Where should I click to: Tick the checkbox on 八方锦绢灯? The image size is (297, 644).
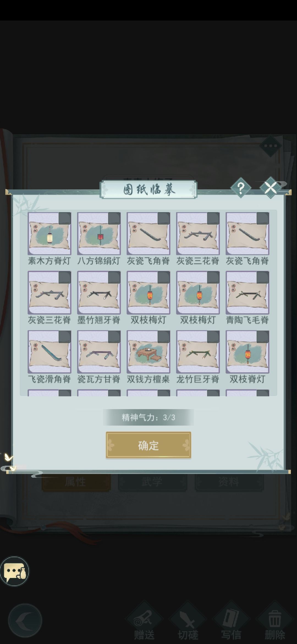tap(114, 218)
